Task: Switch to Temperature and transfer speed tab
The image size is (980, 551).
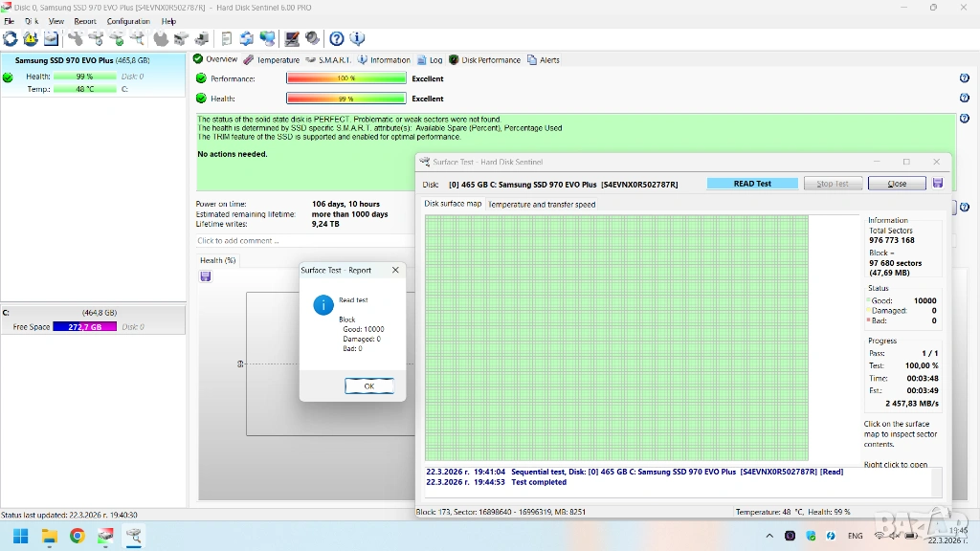Action: (542, 204)
